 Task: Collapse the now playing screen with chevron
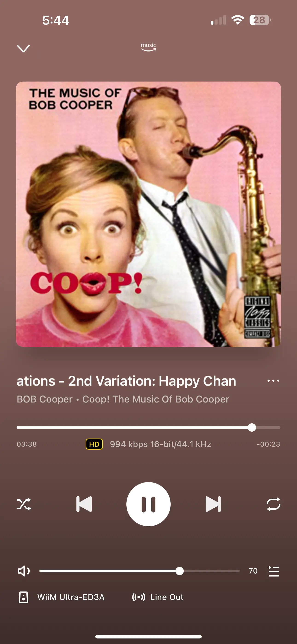coord(23,48)
